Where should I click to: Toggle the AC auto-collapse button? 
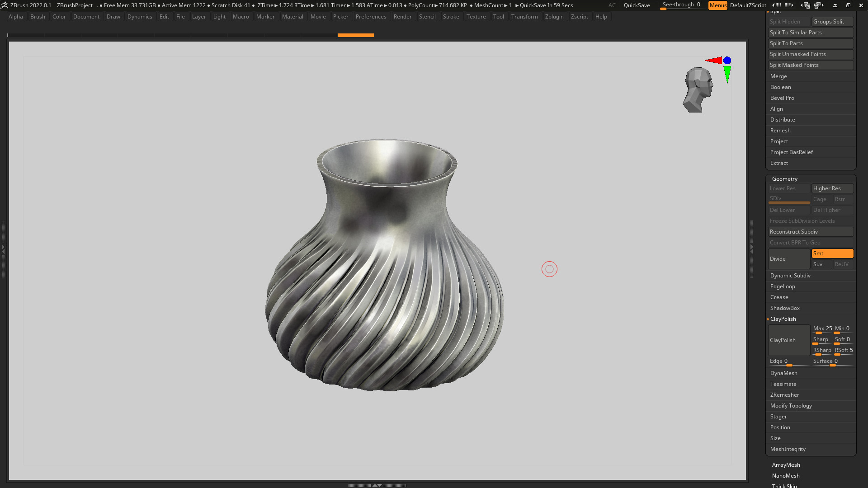pyautogui.click(x=612, y=5)
